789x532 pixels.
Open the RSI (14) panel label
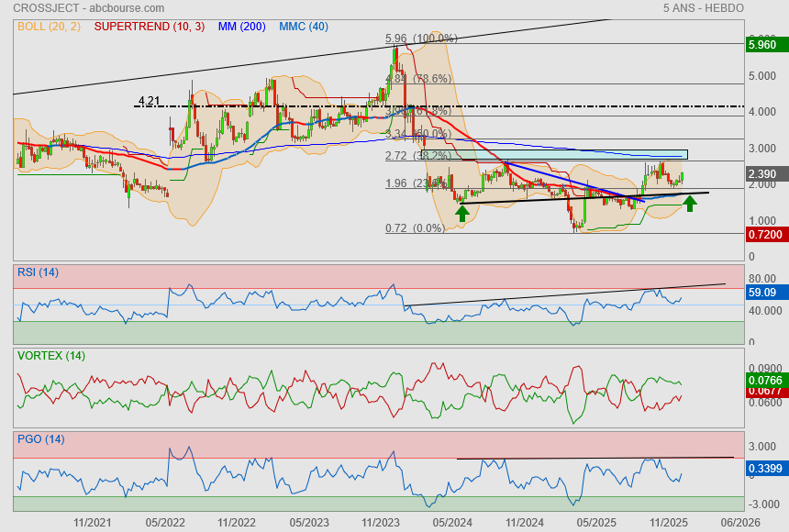point(39,272)
